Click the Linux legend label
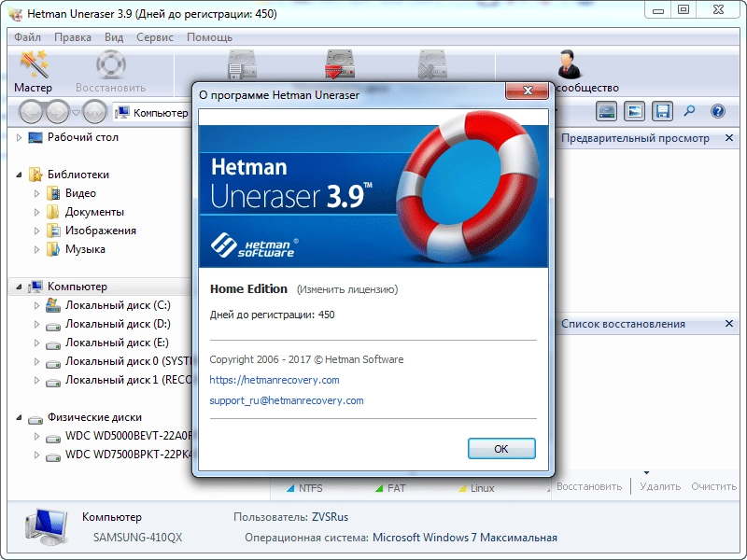747x560 pixels. [x=482, y=488]
